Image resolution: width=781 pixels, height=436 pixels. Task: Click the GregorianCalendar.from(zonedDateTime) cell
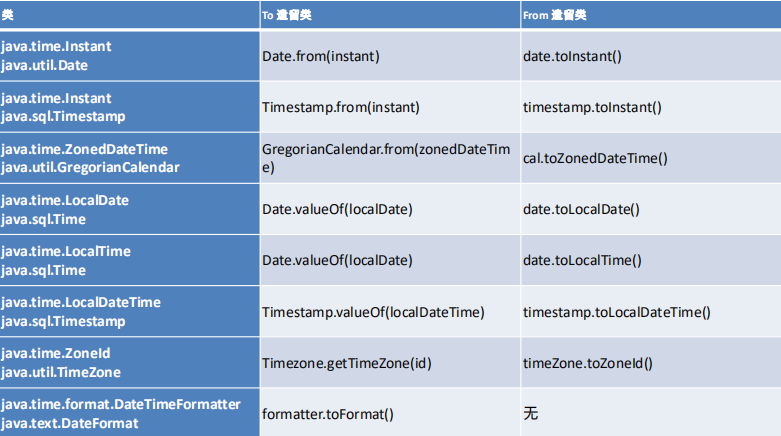(390, 158)
